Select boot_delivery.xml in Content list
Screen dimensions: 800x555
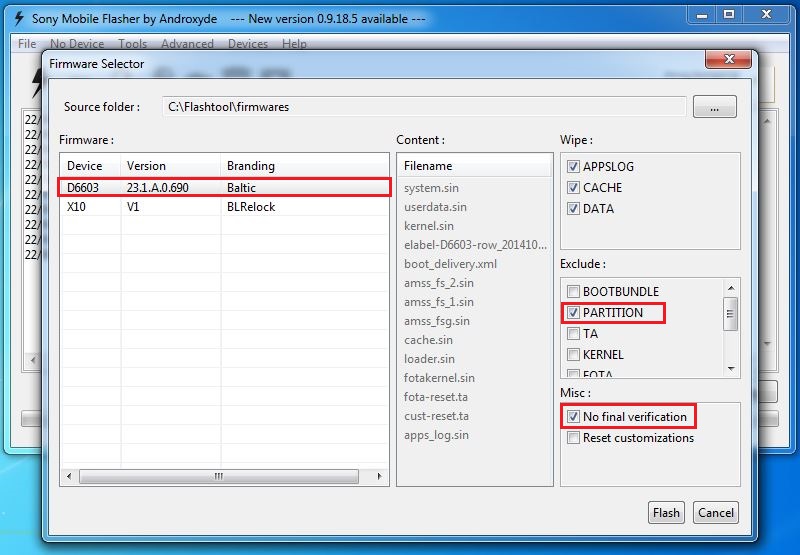(450, 264)
